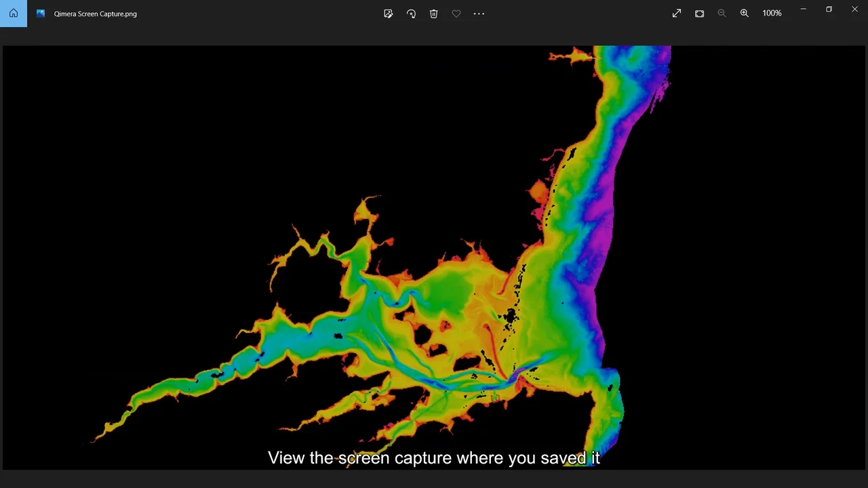Click the 100% zoom level value
The image size is (868, 488).
[772, 14]
